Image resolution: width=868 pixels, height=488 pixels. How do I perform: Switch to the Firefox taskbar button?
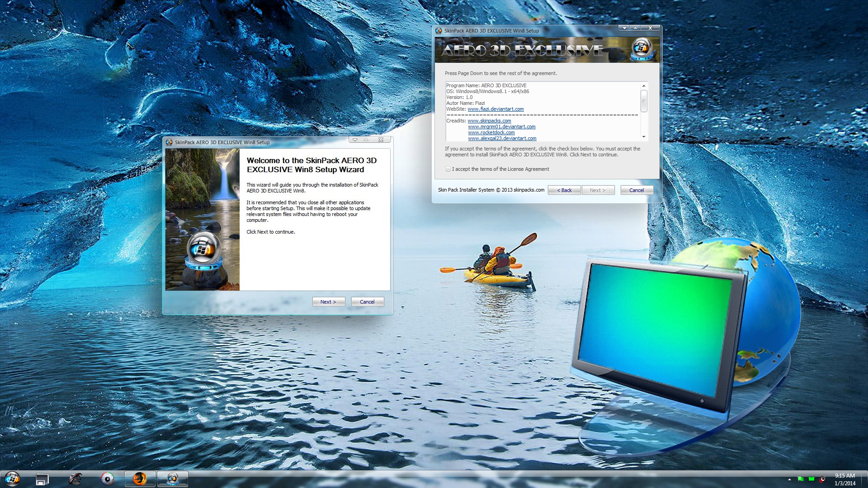click(x=140, y=479)
